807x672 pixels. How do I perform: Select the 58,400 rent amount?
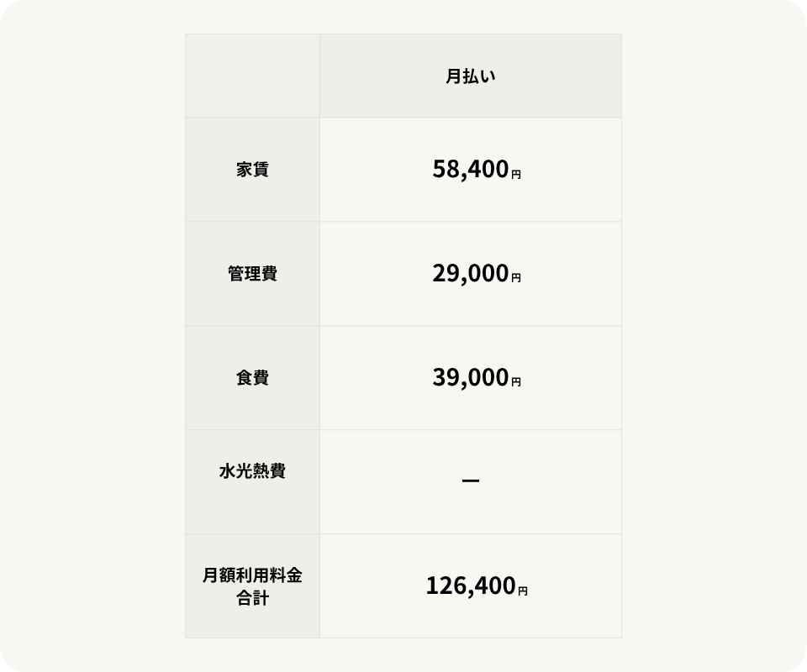(x=470, y=170)
